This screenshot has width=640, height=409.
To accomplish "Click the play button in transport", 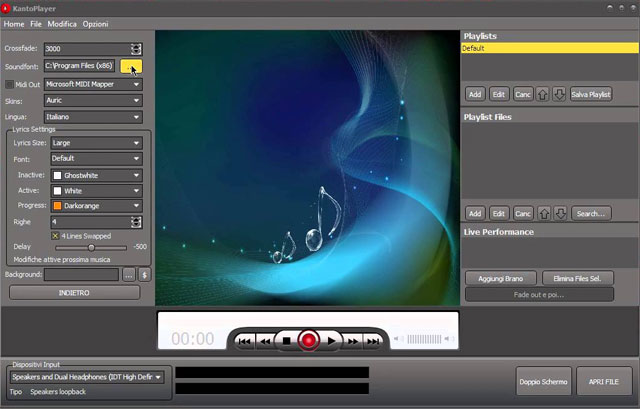I will [332, 341].
